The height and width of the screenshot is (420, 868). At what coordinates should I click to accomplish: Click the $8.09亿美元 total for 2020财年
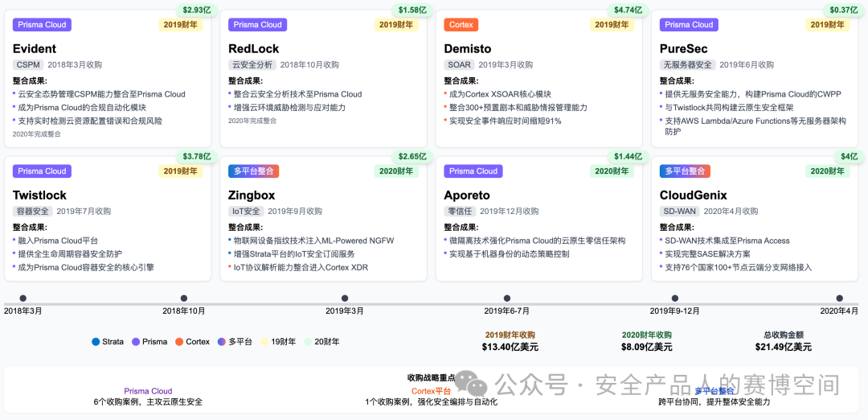tap(646, 347)
